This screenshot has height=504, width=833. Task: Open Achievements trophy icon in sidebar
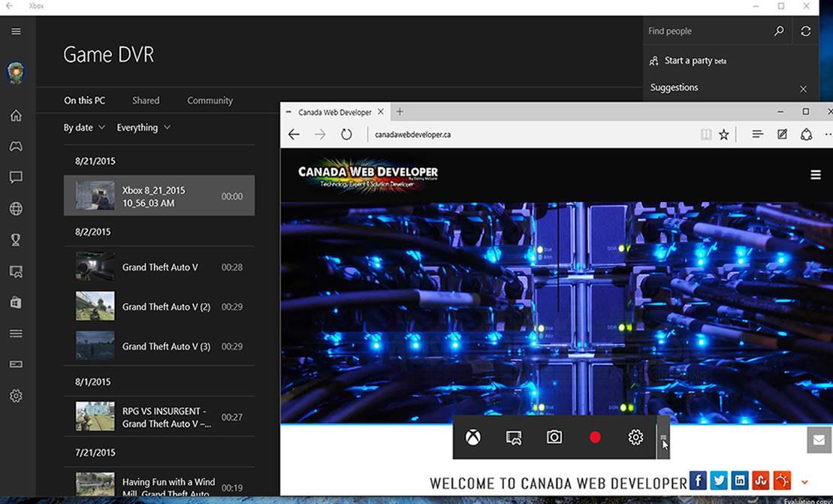16,240
